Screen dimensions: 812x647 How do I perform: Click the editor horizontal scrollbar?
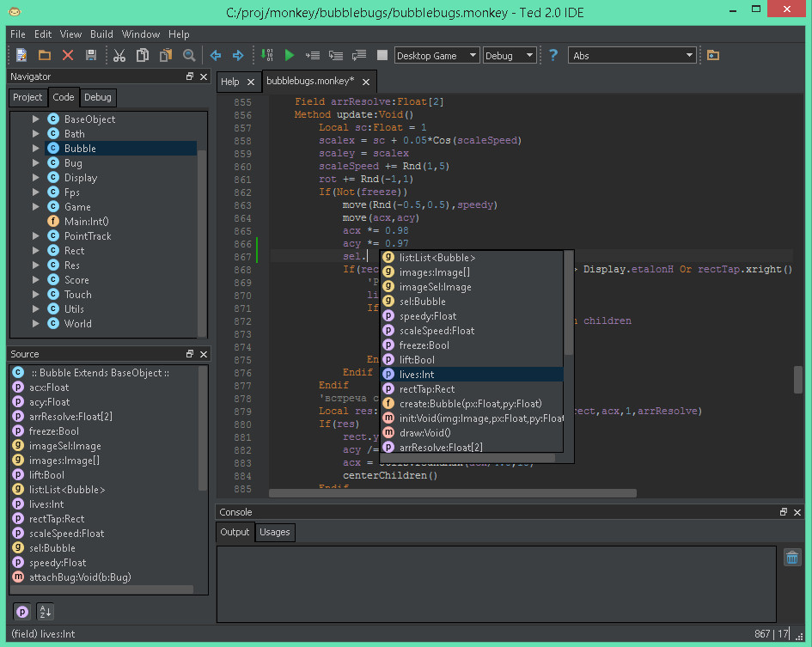click(452, 493)
